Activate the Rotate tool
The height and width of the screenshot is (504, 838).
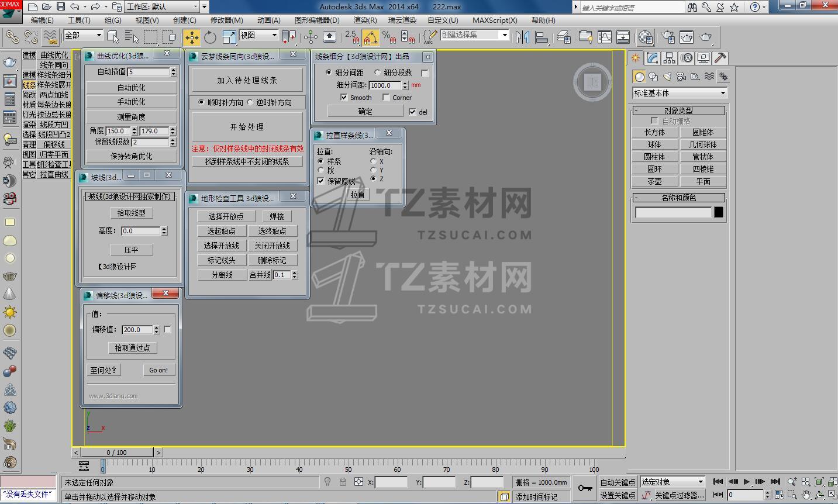210,37
